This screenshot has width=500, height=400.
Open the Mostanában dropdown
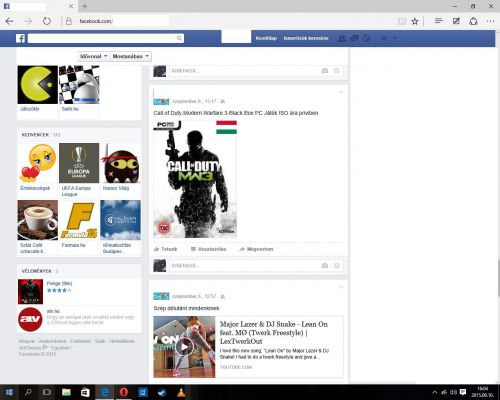tap(131, 56)
